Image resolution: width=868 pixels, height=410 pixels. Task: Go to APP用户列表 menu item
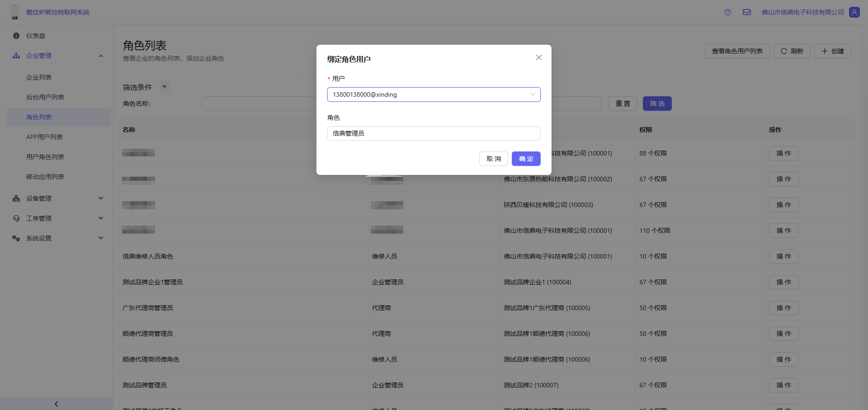tap(44, 137)
